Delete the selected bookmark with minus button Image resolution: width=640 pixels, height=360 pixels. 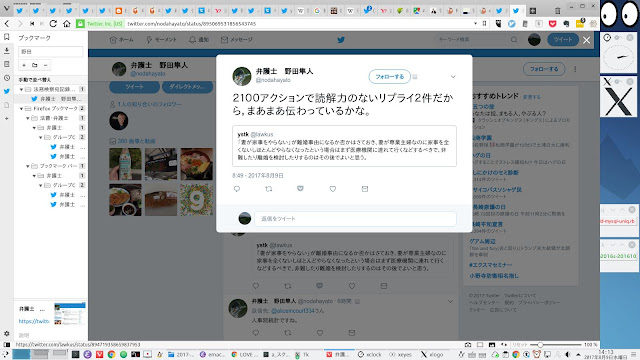click(x=45, y=65)
